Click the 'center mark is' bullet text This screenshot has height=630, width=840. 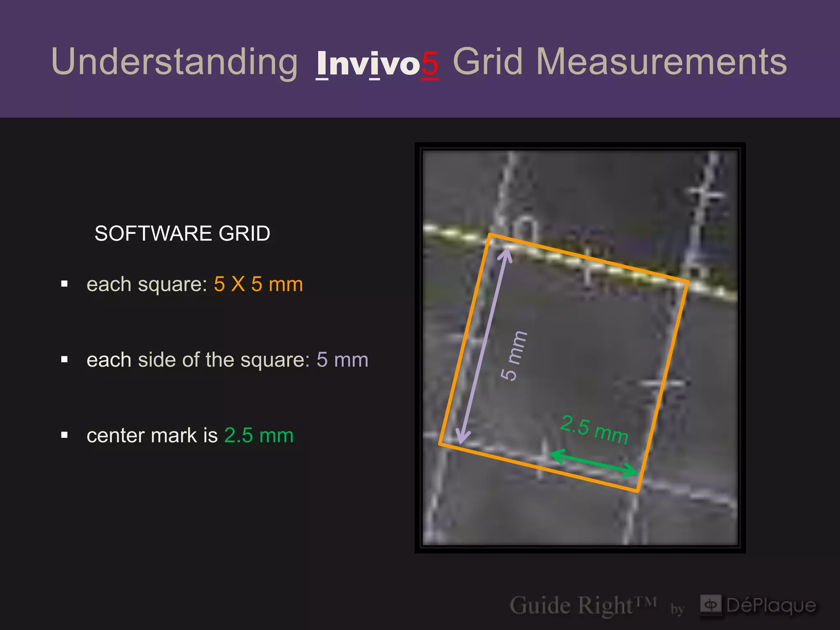[x=152, y=435]
